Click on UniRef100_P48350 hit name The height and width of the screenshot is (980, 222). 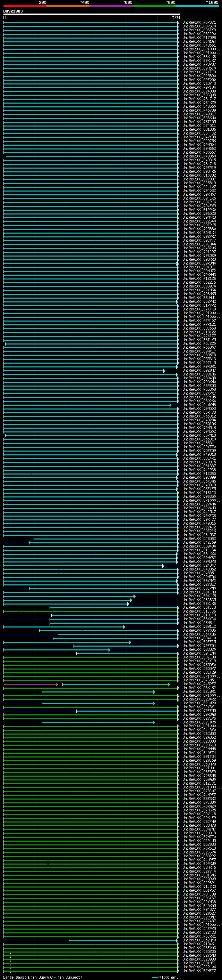click(199, 156)
